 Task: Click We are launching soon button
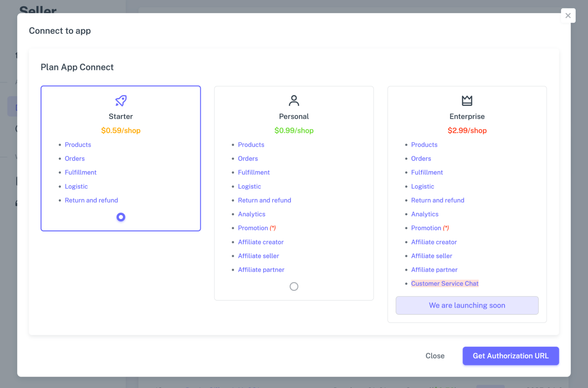[x=467, y=305]
